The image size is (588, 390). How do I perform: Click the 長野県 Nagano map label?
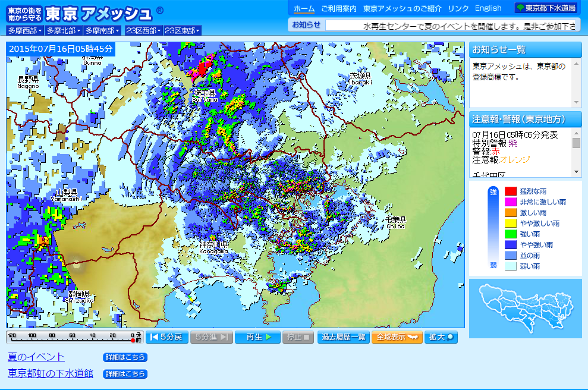pyautogui.click(x=28, y=82)
